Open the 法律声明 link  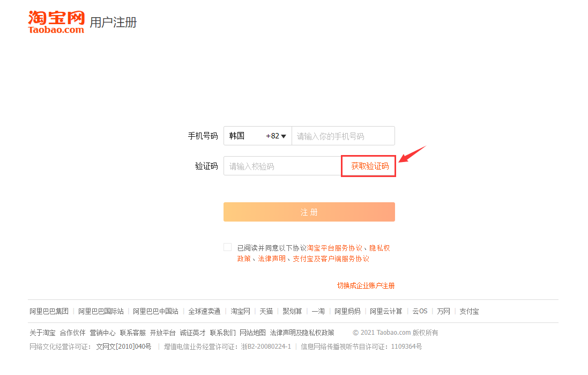pos(272,259)
